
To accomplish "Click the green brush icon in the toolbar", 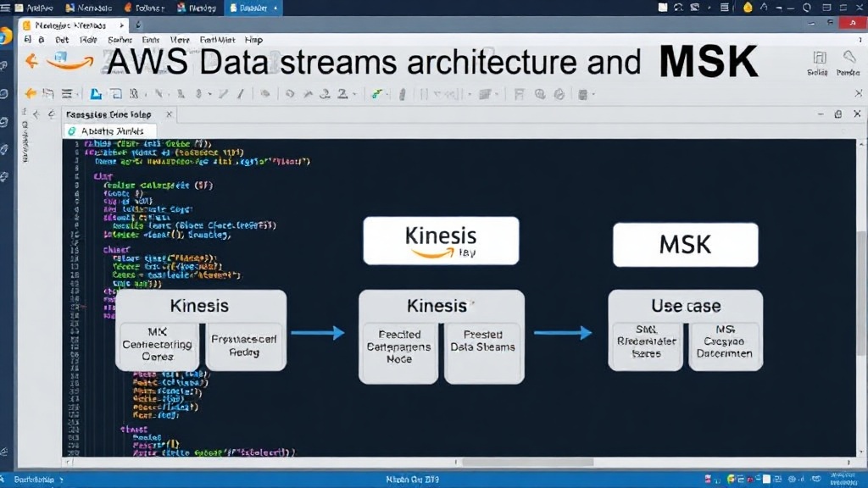I will point(377,94).
